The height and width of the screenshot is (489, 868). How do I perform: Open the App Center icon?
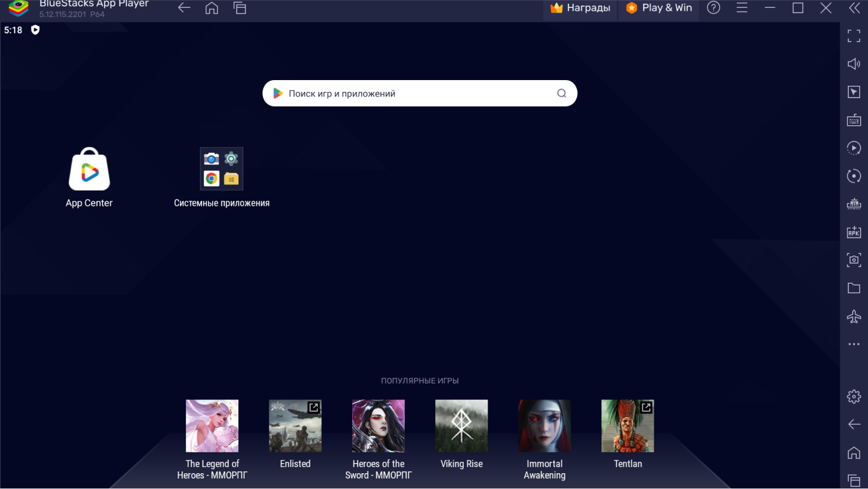(89, 170)
